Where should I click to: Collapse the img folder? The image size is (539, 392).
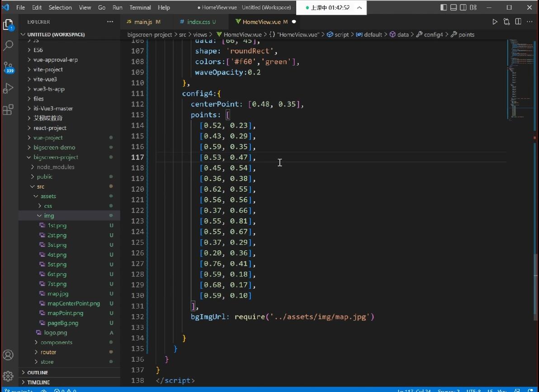[x=49, y=216]
